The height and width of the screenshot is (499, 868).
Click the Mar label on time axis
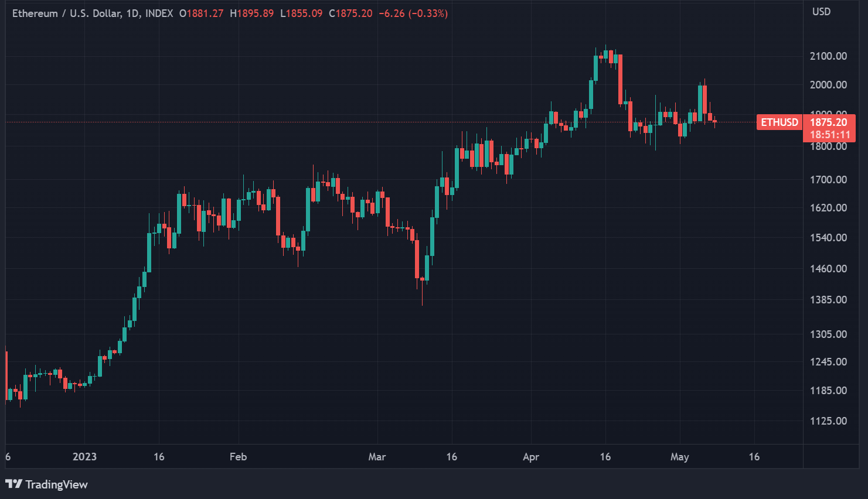(377, 457)
